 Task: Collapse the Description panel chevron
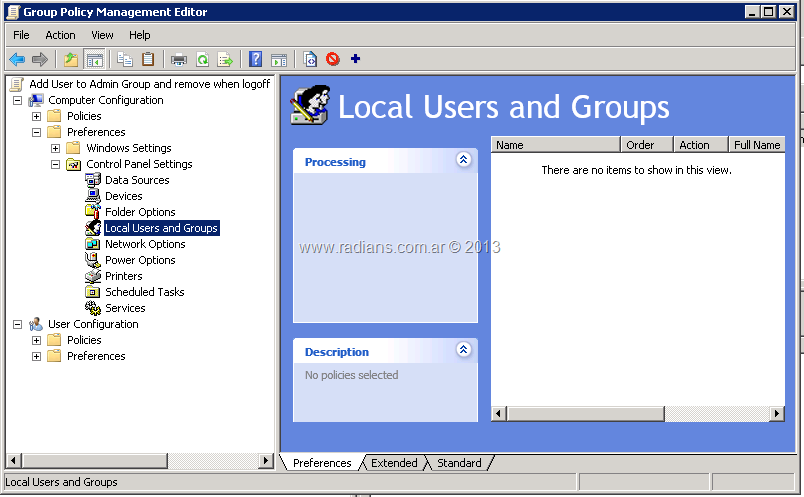pos(463,350)
